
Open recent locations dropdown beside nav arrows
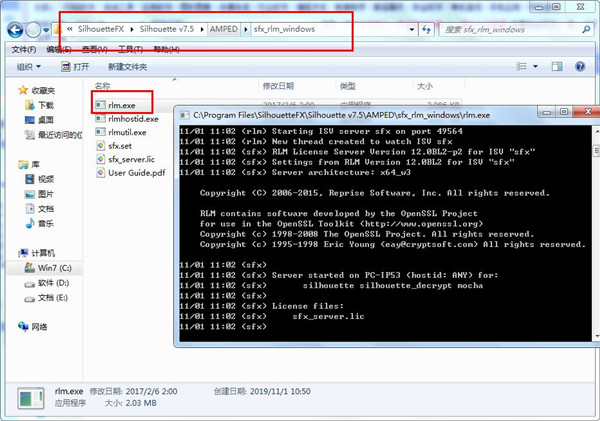(x=46, y=30)
